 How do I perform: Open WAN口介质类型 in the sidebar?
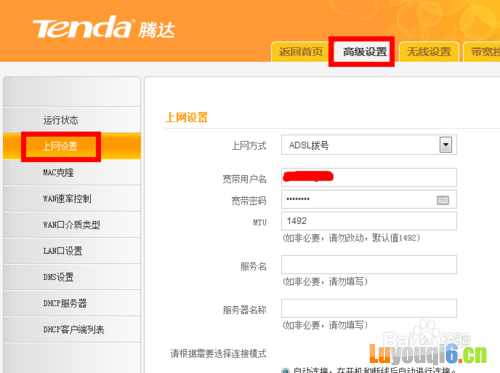coord(72,225)
